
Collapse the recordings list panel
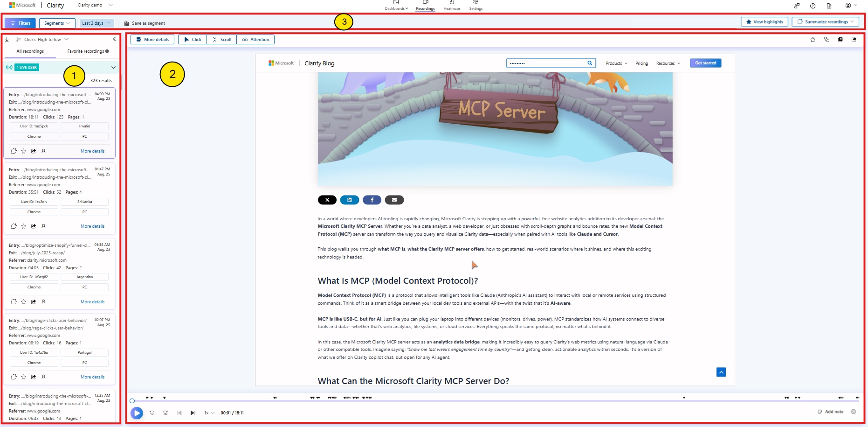pyautogui.click(x=114, y=40)
